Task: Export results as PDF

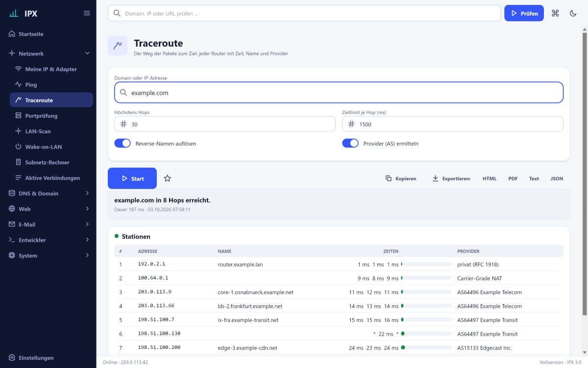Action: tap(513, 179)
